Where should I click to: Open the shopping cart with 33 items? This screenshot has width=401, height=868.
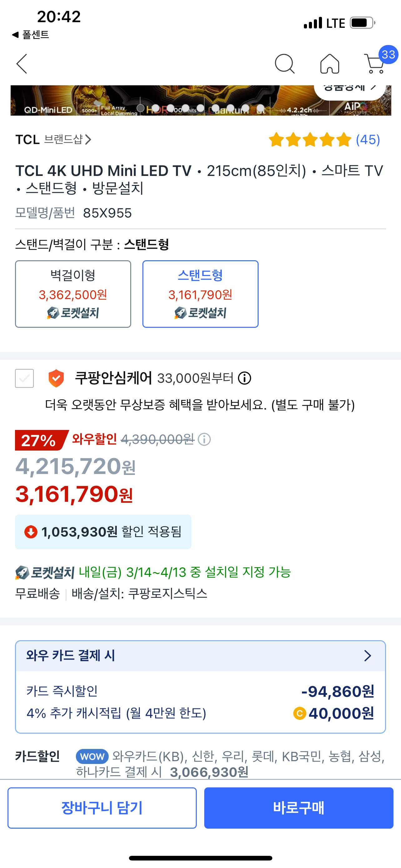[x=375, y=64]
